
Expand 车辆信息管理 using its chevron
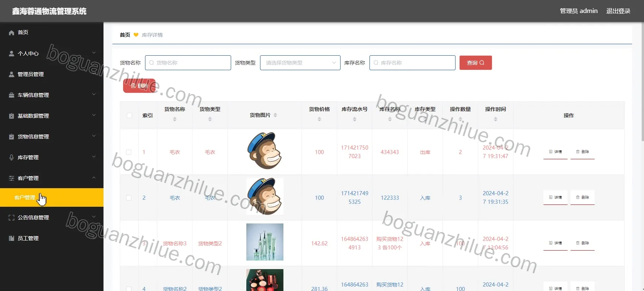[x=94, y=95]
